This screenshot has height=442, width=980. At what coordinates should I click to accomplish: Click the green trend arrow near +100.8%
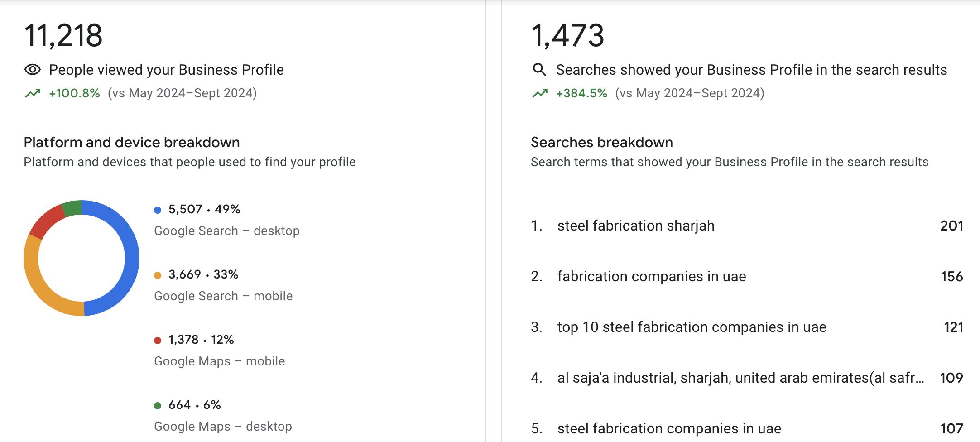click(32, 93)
